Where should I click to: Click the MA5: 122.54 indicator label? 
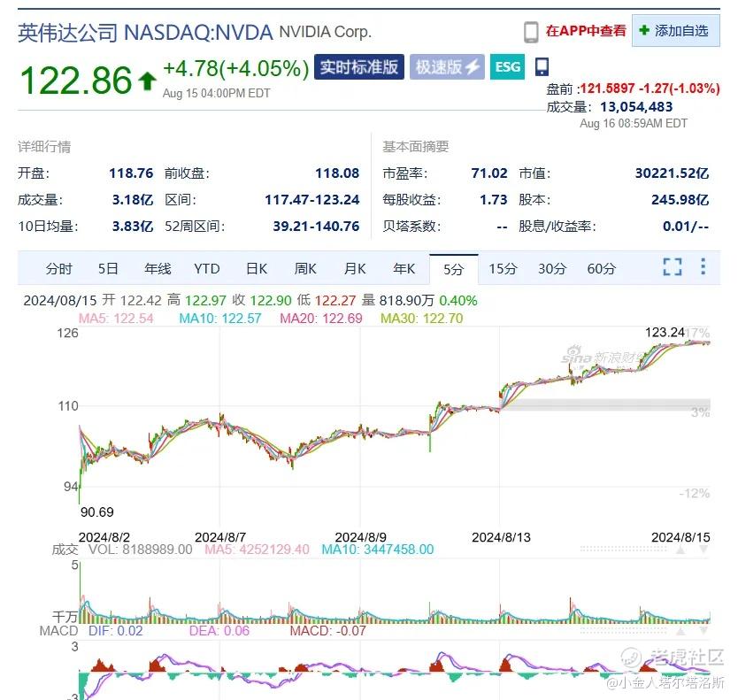[116, 319]
